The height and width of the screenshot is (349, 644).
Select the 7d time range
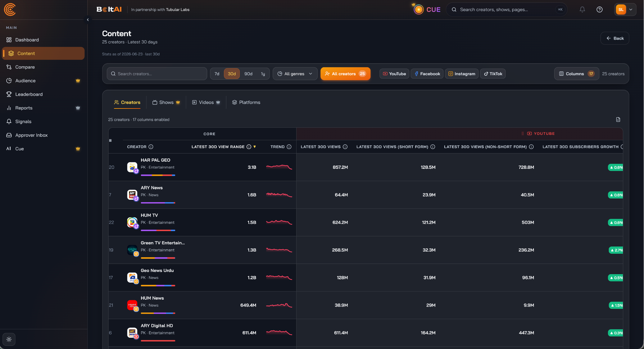click(x=217, y=74)
